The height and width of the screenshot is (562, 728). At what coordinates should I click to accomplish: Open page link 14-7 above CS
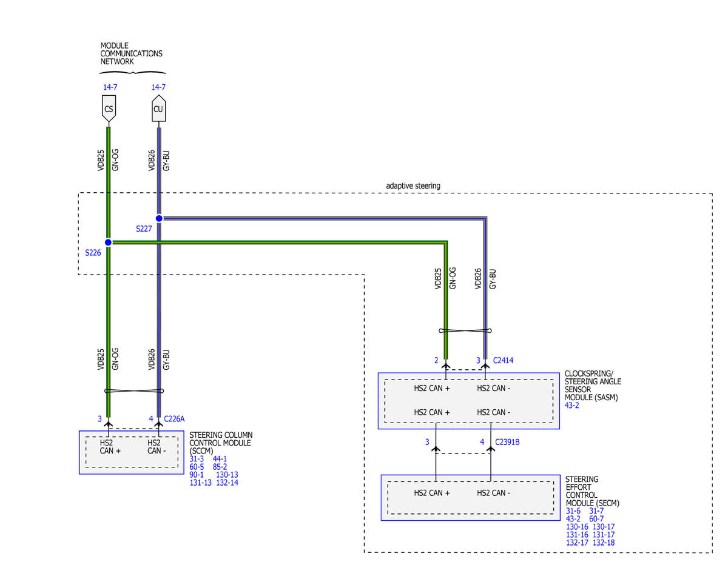[x=110, y=87]
